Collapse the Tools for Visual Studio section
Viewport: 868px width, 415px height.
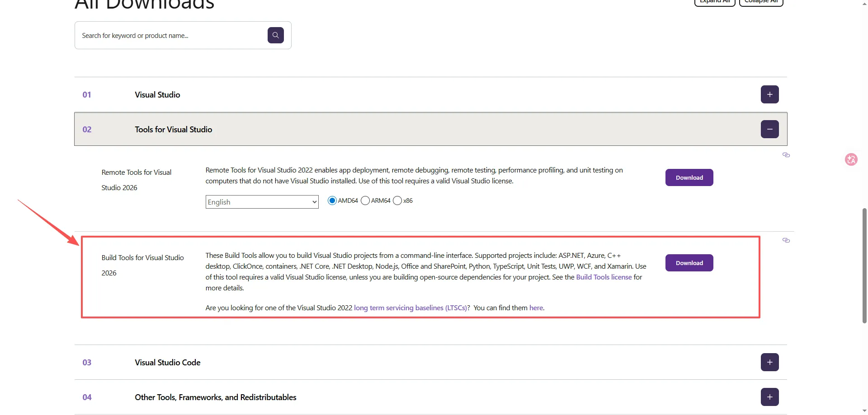point(769,129)
